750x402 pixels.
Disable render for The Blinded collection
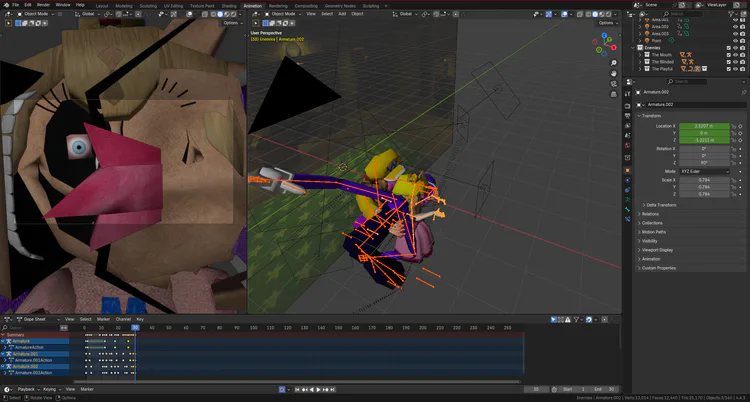coord(743,62)
